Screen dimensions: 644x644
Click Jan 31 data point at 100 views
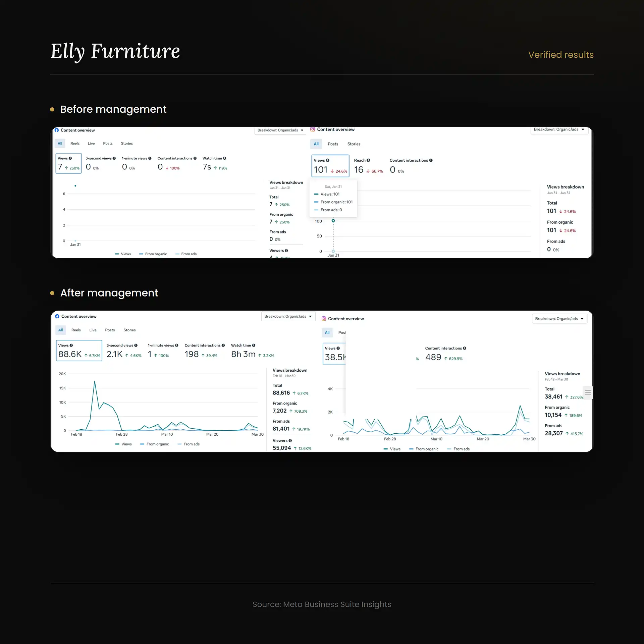click(x=333, y=221)
